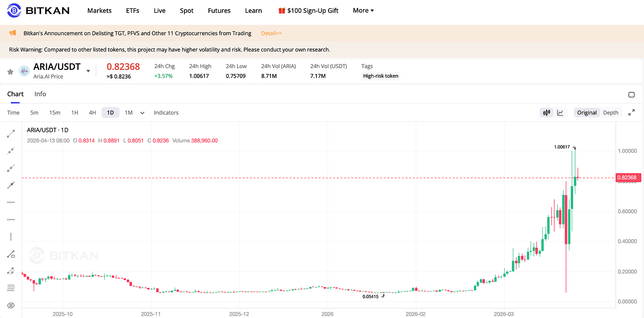Open the Spot trading menu

tap(187, 11)
